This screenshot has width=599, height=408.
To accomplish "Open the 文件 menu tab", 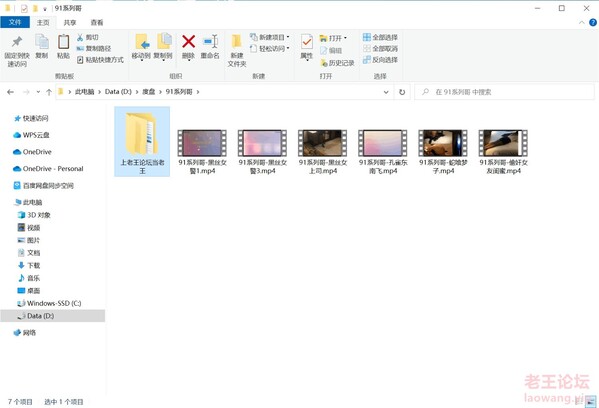I will click(x=15, y=22).
